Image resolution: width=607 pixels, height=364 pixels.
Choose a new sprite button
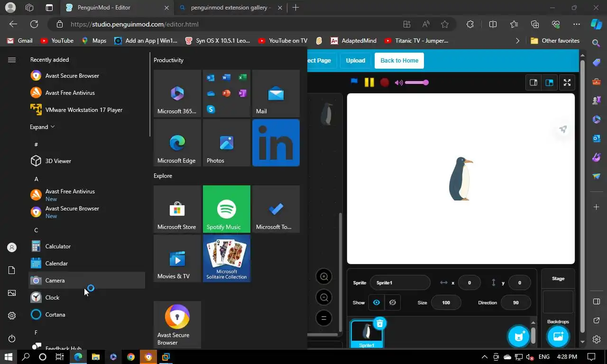click(x=519, y=336)
